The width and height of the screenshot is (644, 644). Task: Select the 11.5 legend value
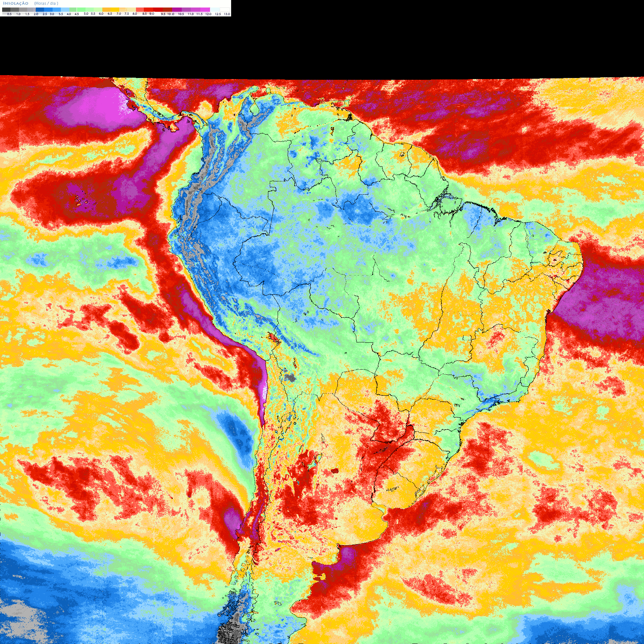[199, 14]
